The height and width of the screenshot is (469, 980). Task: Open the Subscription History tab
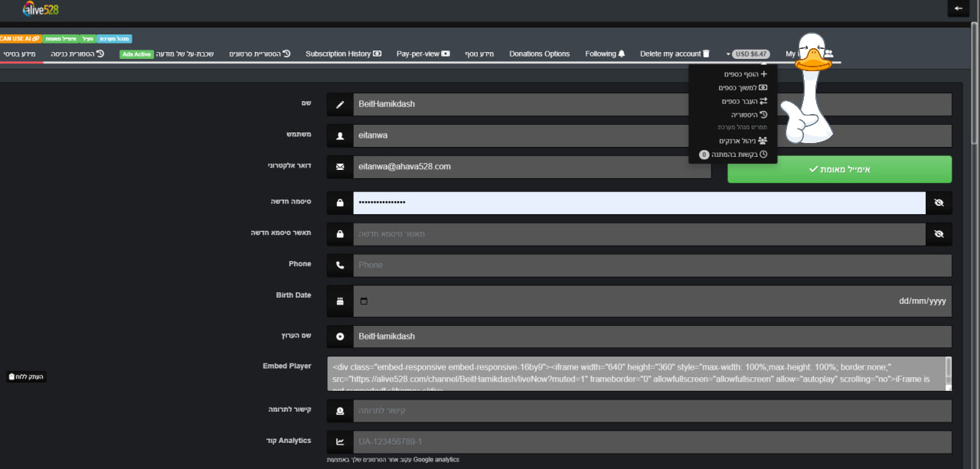pyautogui.click(x=343, y=54)
